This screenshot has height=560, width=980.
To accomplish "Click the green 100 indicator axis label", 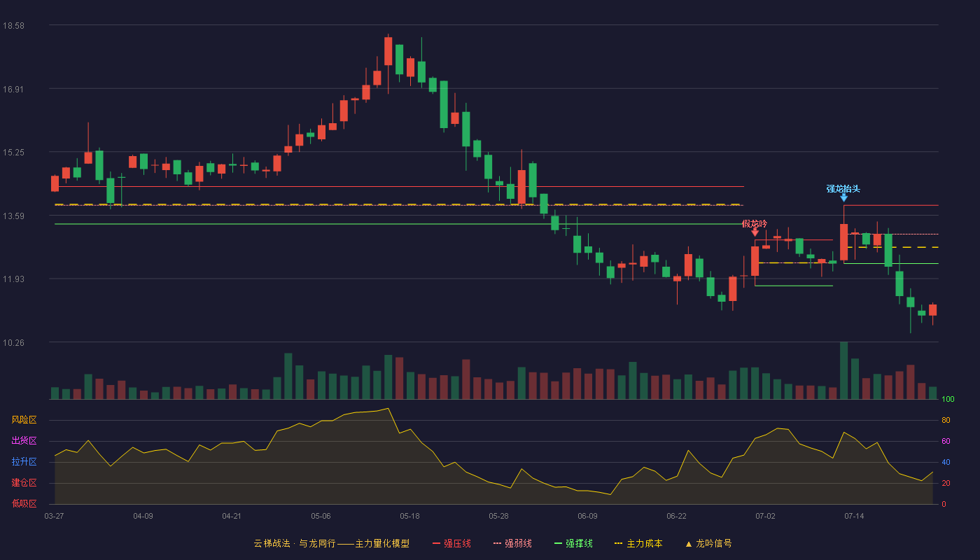I will 948,400.
